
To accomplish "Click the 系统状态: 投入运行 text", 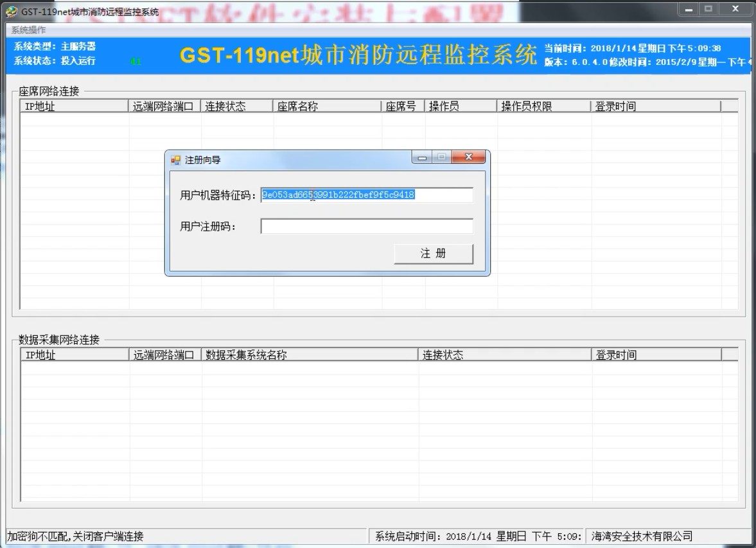I will point(55,61).
